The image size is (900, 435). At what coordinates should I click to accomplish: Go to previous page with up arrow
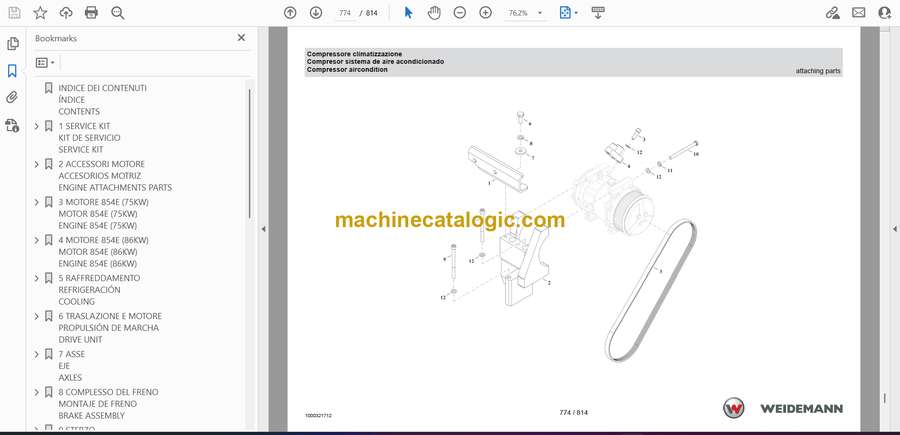pos(290,13)
